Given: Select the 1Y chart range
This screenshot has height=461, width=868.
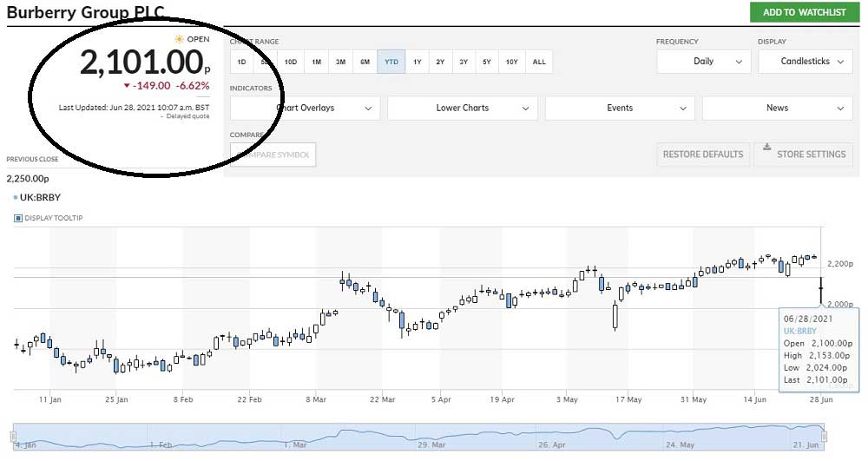Looking at the screenshot, I should pyautogui.click(x=417, y=62).
